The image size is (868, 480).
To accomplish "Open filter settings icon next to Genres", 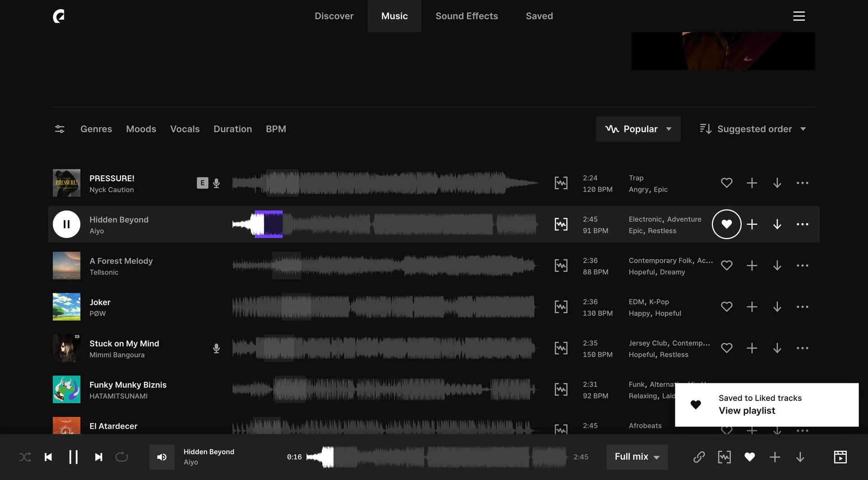I will [x=59, y=129].
